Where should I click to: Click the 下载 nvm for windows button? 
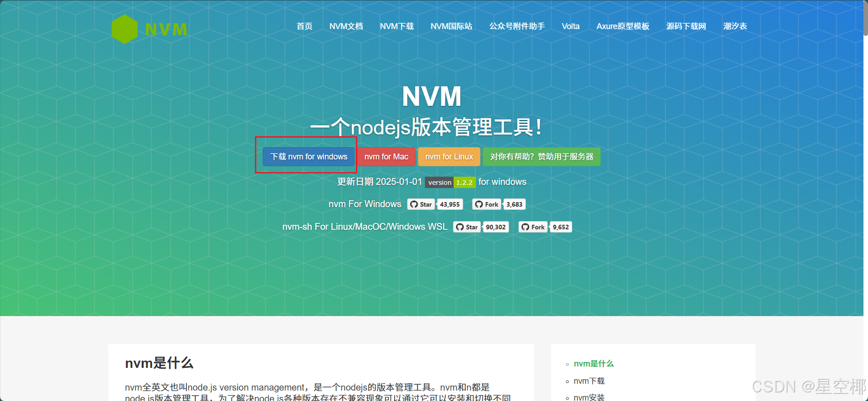coord(309,157)
